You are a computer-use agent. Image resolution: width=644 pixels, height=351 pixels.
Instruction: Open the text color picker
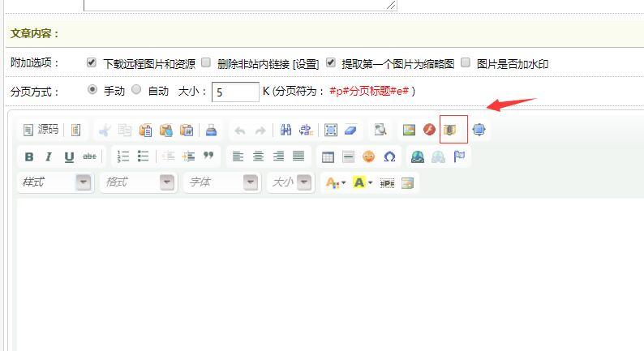pos(335,182)
